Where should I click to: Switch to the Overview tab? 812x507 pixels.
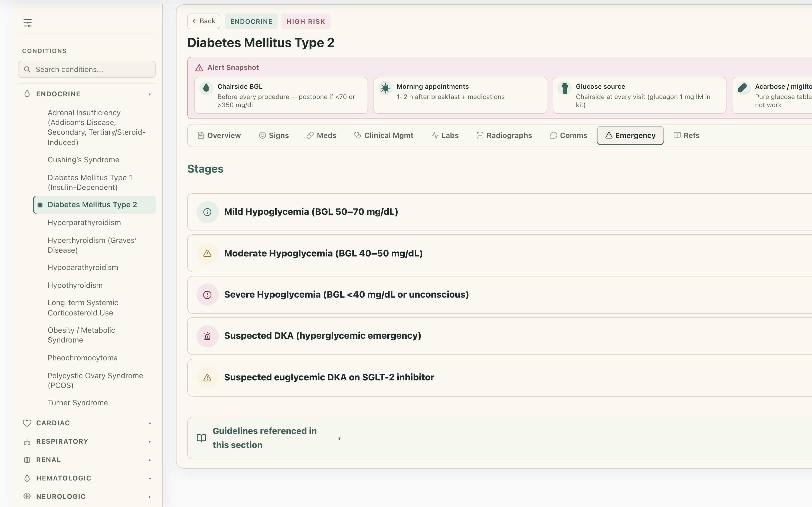tap(219, 136)
